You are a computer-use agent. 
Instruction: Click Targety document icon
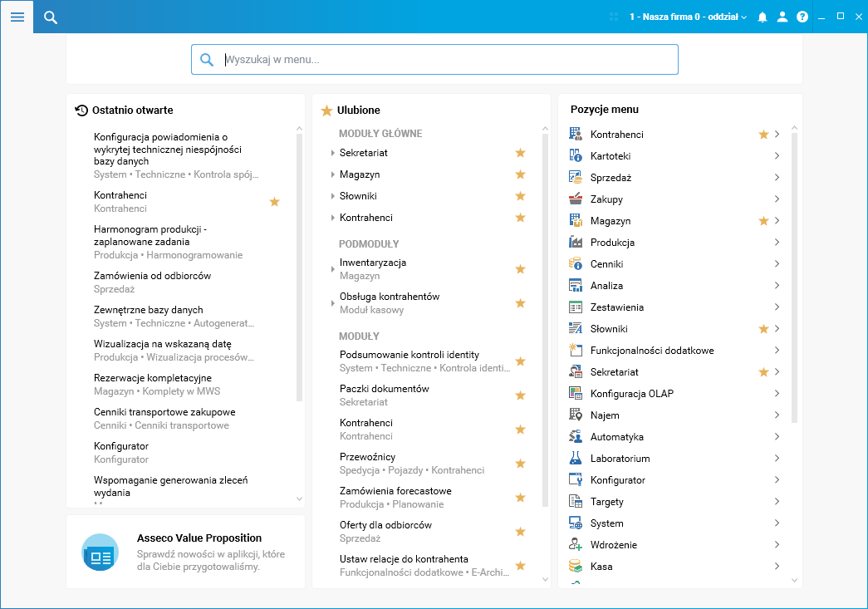click(576, 501)
